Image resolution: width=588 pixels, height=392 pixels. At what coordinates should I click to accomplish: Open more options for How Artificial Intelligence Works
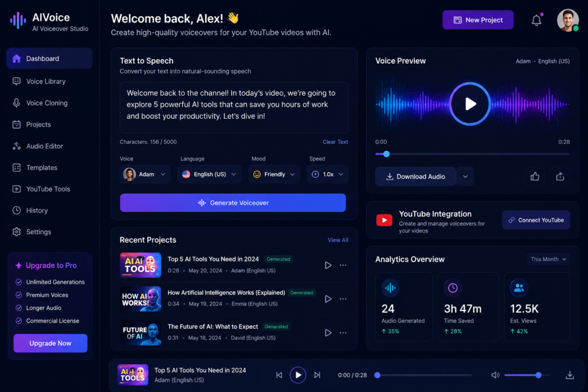343,299
